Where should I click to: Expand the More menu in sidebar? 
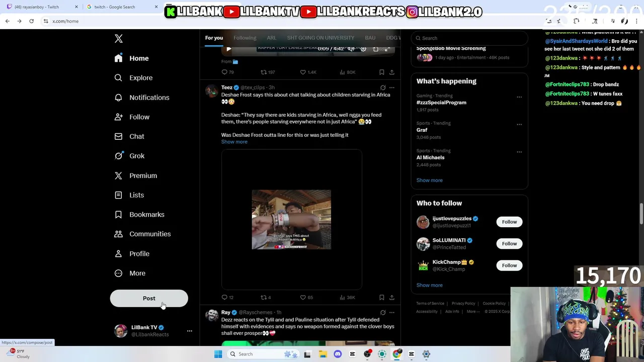[130, 274]
